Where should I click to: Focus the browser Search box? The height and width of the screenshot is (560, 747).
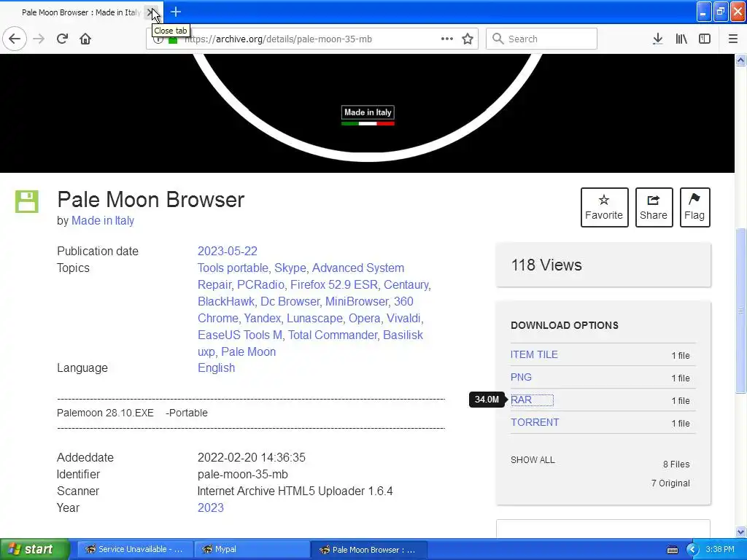tap(542, 39)
